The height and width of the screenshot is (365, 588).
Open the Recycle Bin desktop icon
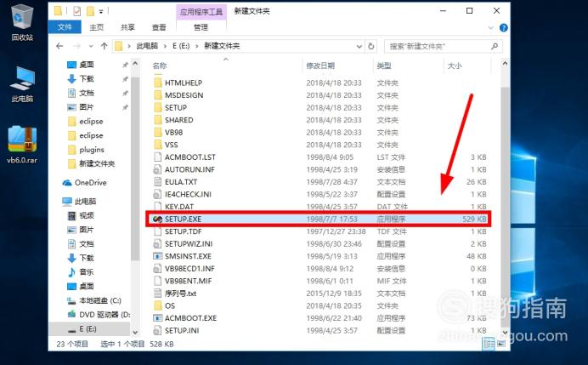tap(22, 21)
